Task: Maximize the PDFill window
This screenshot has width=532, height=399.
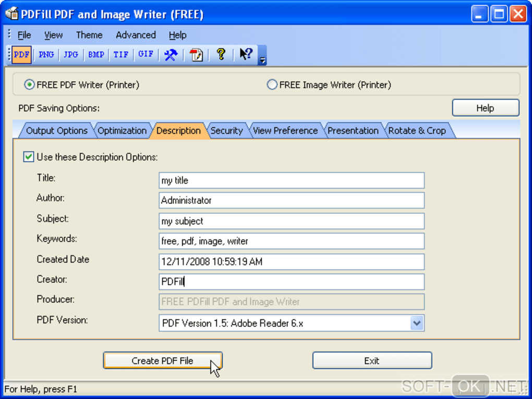Action: [499, 14]
